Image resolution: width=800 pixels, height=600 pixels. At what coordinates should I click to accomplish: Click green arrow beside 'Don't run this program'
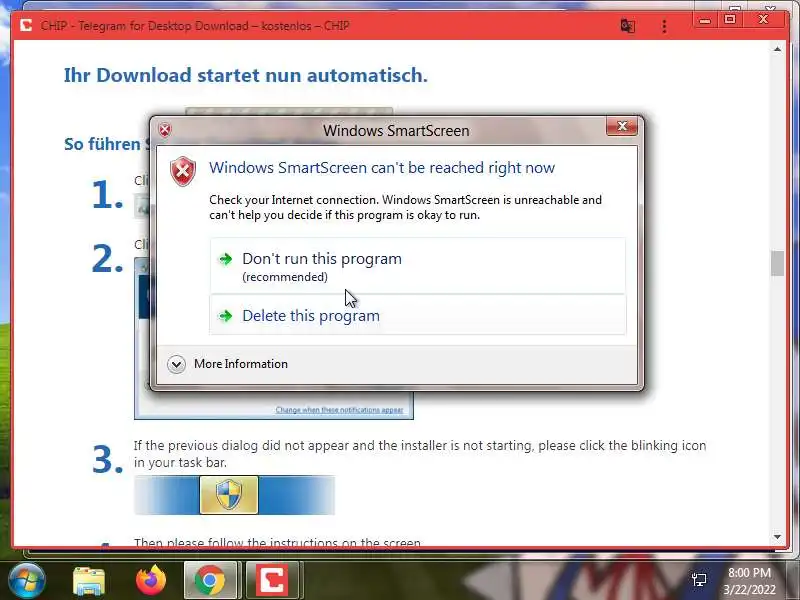point(226,259)
